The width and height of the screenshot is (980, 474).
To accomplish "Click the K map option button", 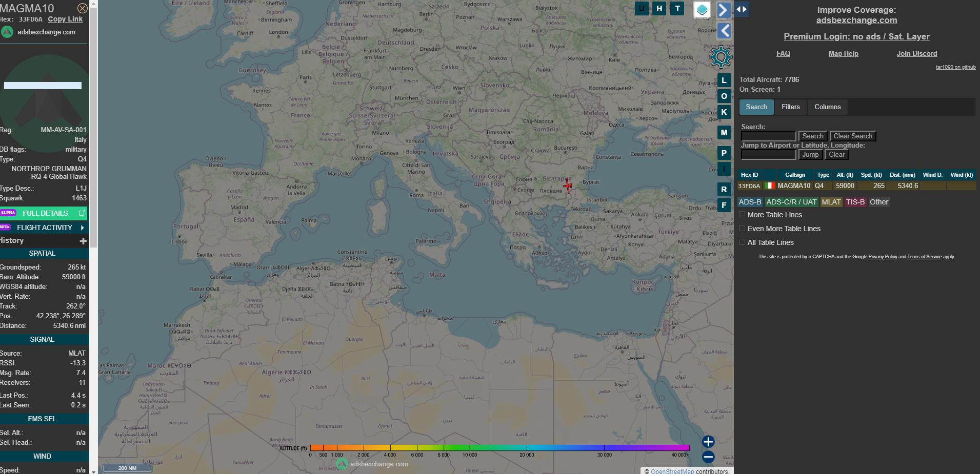I will coord(724,112).
